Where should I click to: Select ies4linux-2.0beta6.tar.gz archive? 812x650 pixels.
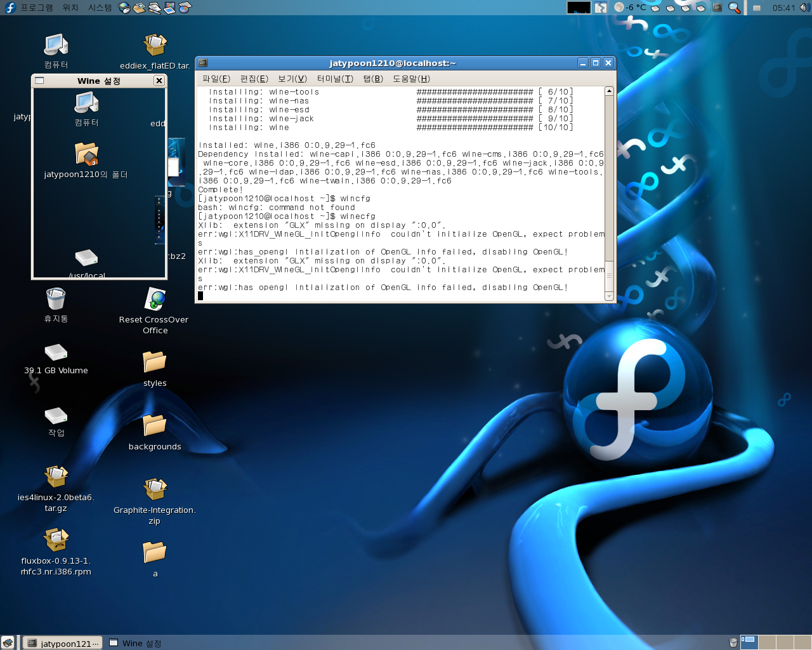[x=56, y=489]
